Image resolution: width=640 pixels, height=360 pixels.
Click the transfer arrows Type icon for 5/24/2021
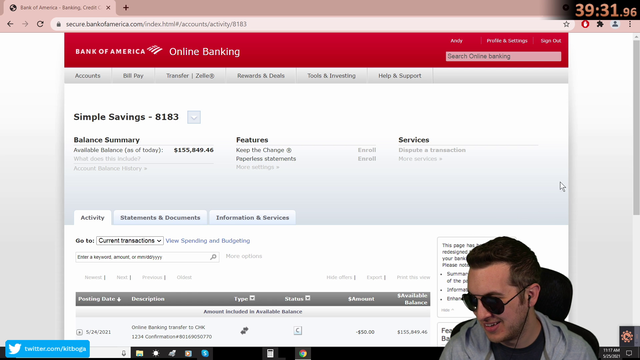click(244, 331)
